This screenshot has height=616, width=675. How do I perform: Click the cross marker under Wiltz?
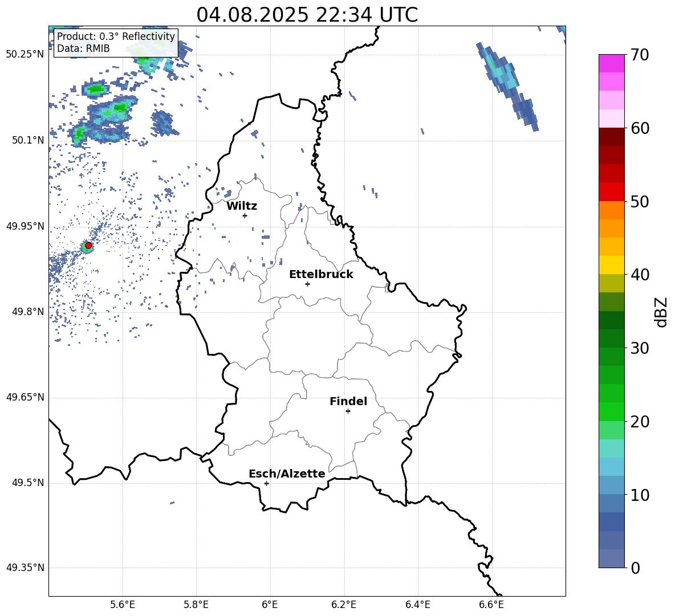click(245, 215)
